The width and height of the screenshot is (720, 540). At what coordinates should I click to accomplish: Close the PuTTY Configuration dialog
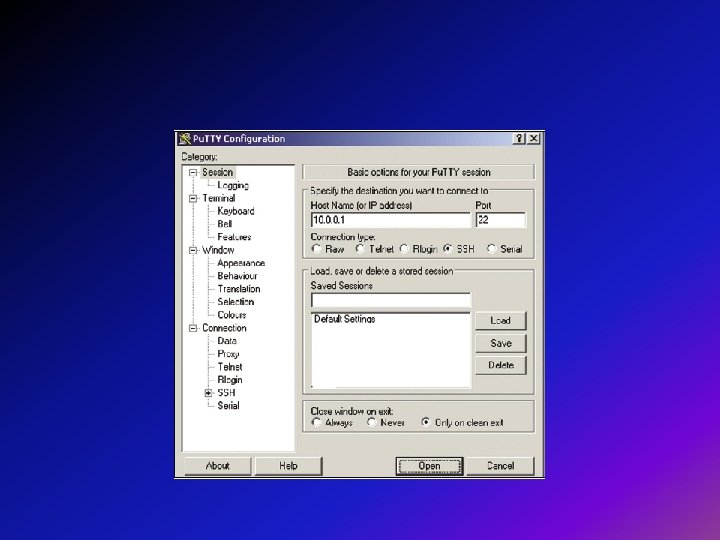[x=534, y=138]
